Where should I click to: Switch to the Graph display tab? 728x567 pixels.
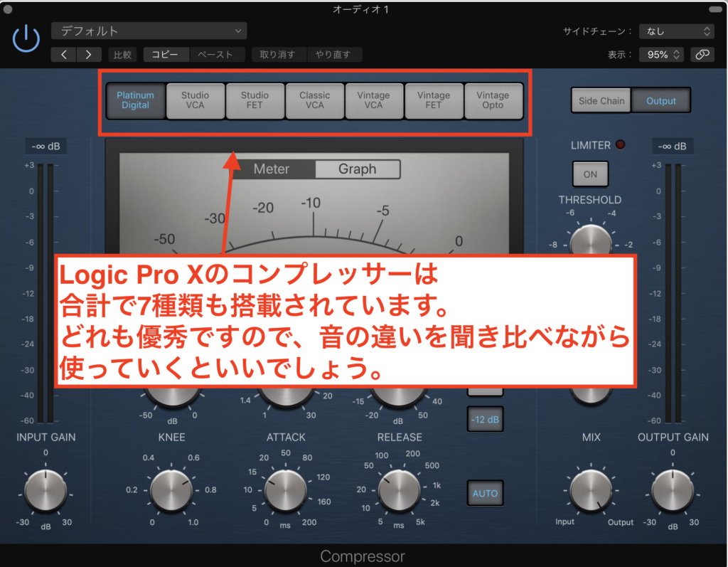358,169
